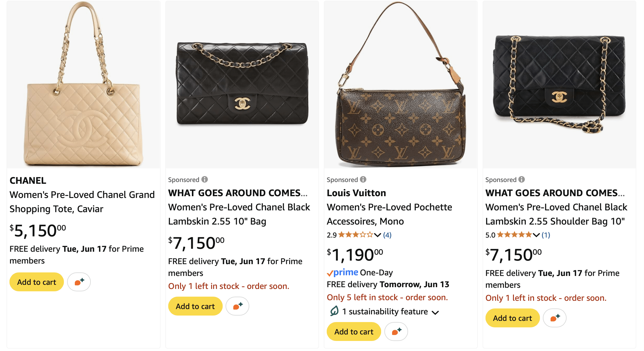The image size is (644, 351).
Task: Add the $7,150 Lambskin 2.55 10" Bag to cart
Action: point(195,306)
